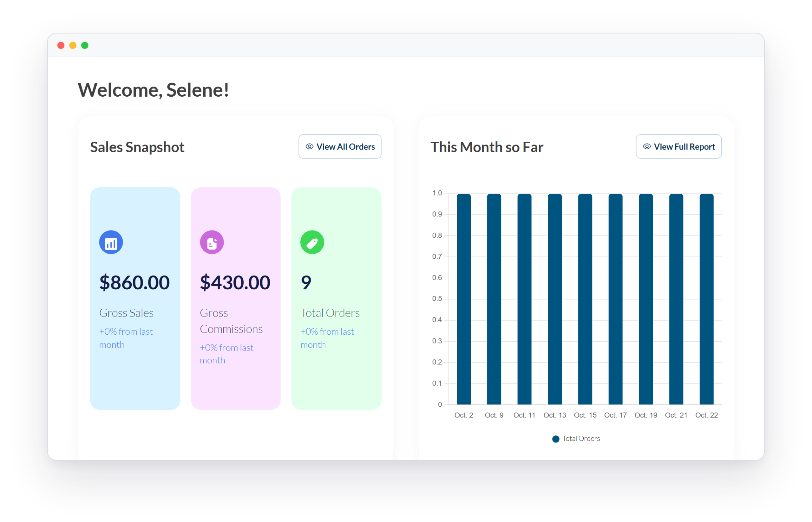Select the Oct. 19 bar in chart
Screen dimensions: 812x522
pos(646,299)
